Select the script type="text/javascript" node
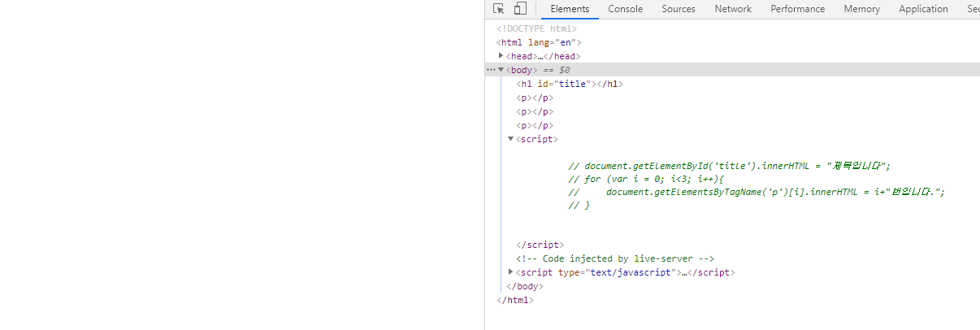The image size is (980, 330). coord(625,272)
